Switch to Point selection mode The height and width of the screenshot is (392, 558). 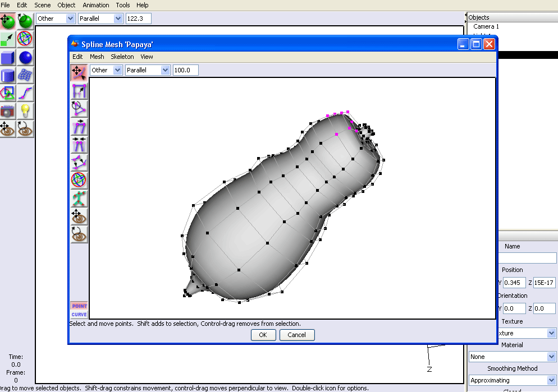(x=79, y=306)
